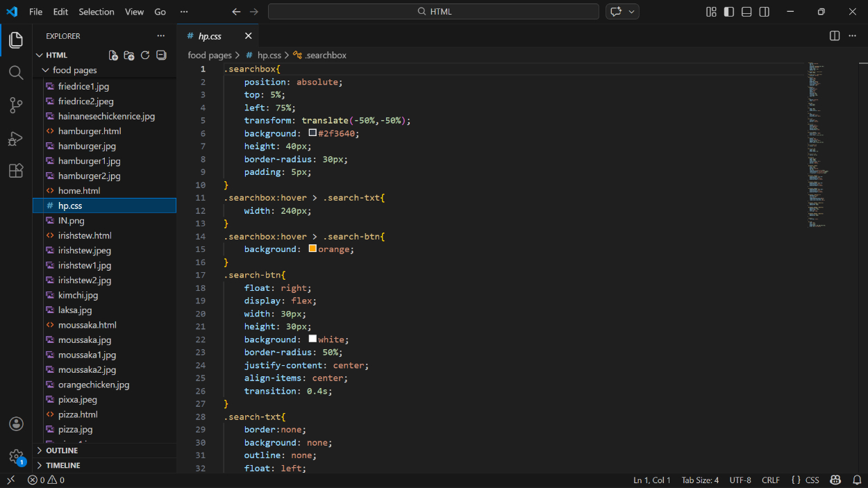Open the Source Control view
The width and height of the screenshot is (868, 488).
tap(16, 106)
